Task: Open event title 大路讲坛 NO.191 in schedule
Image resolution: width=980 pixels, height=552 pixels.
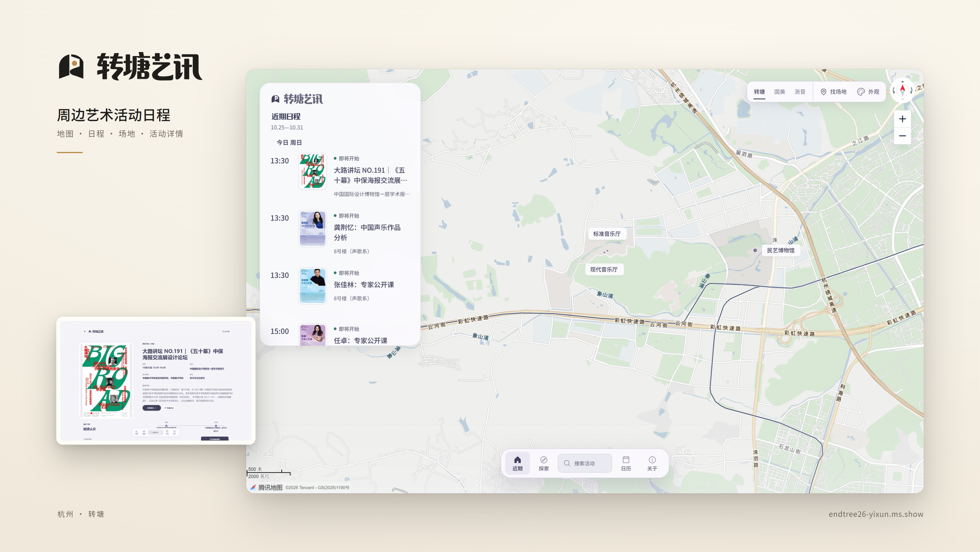Action: (370, 175)
